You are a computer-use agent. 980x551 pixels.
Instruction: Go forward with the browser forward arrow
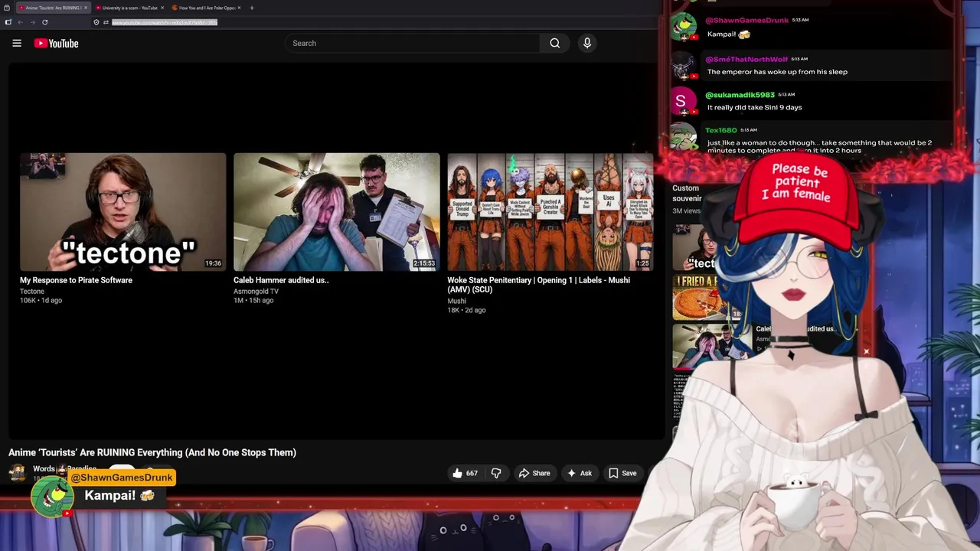click(x=33, y=22)
